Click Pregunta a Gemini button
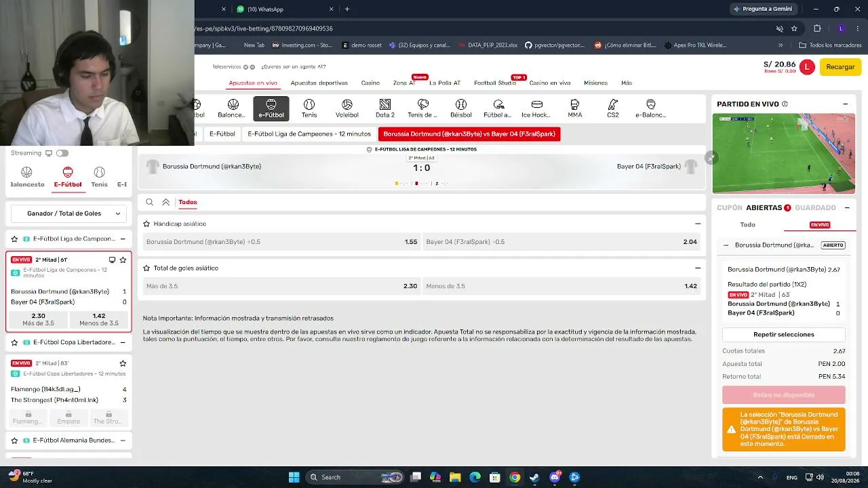 click(762, 9)
